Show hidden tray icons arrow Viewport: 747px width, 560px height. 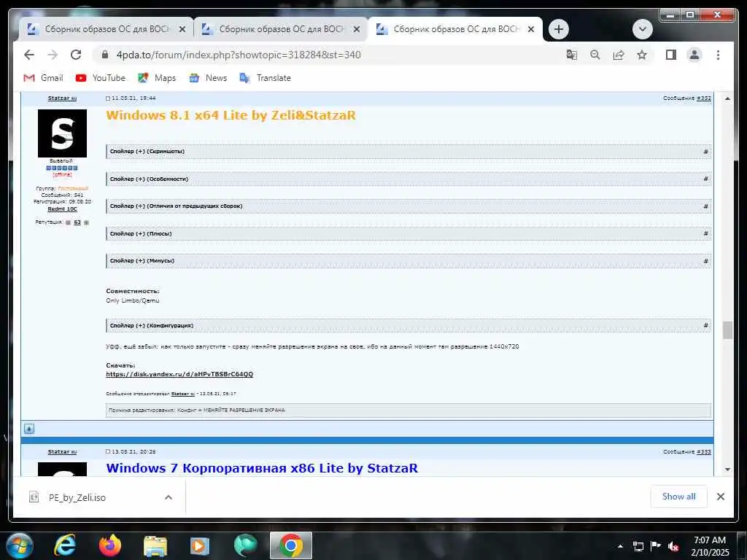pos(620,546)
